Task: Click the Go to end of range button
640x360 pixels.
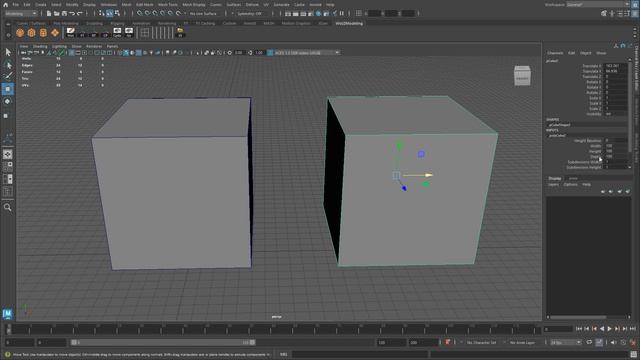Action: [x=633, y=329]
